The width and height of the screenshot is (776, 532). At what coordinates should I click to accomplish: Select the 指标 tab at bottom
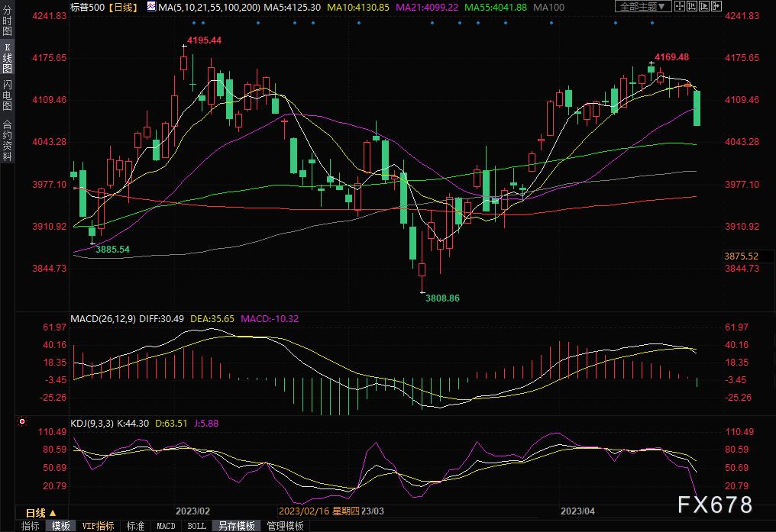point(30,526)
